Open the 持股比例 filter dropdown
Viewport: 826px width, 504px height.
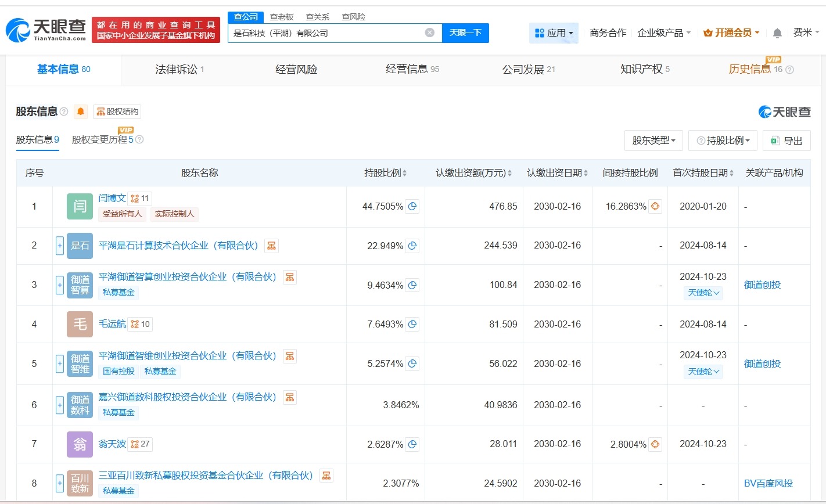pos(723,141)
